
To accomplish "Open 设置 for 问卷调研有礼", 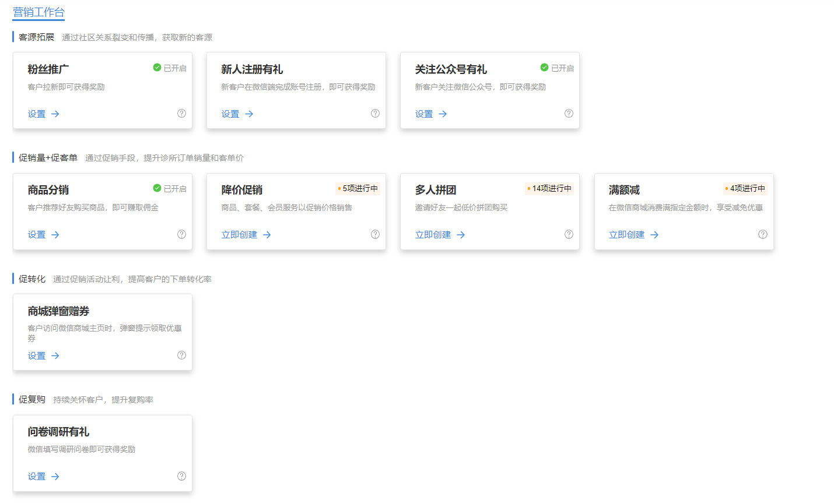I will (43, 477).
